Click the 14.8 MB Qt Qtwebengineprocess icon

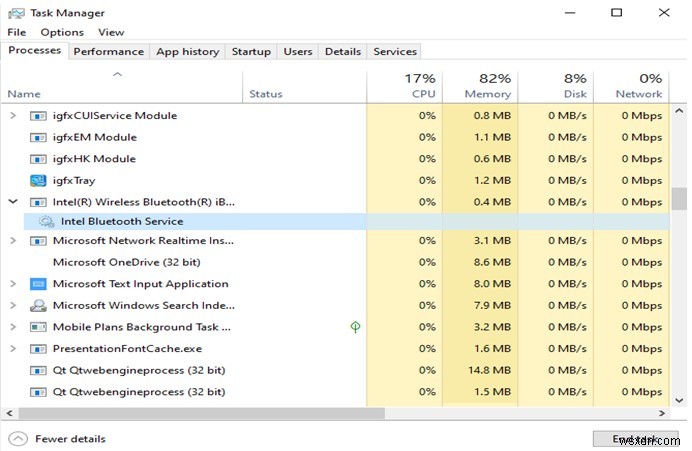38,370
